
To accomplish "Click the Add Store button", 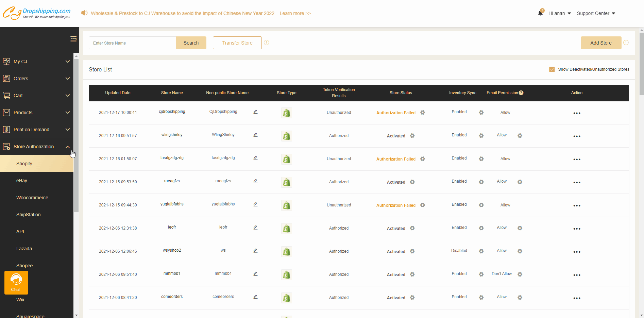I will (600, 43).
